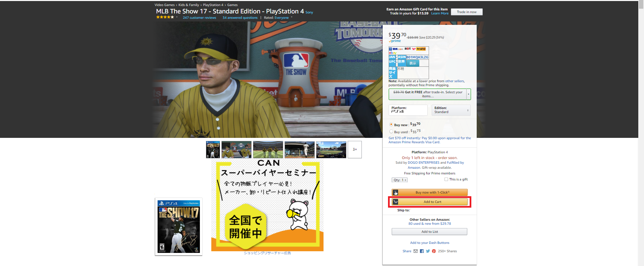Viewport: 644px width, 266px height.
Task: Select the game cover art thumbnail
Action: pos(213,150)
